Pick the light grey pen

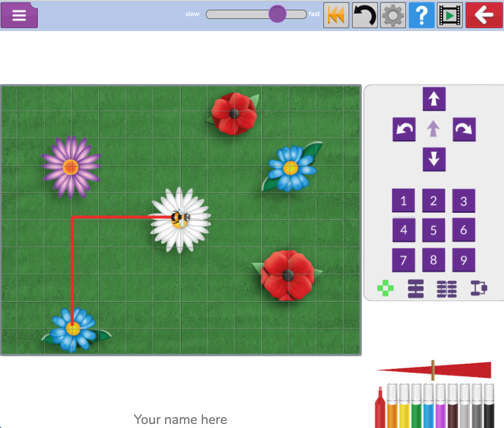(x=465, y=406)
